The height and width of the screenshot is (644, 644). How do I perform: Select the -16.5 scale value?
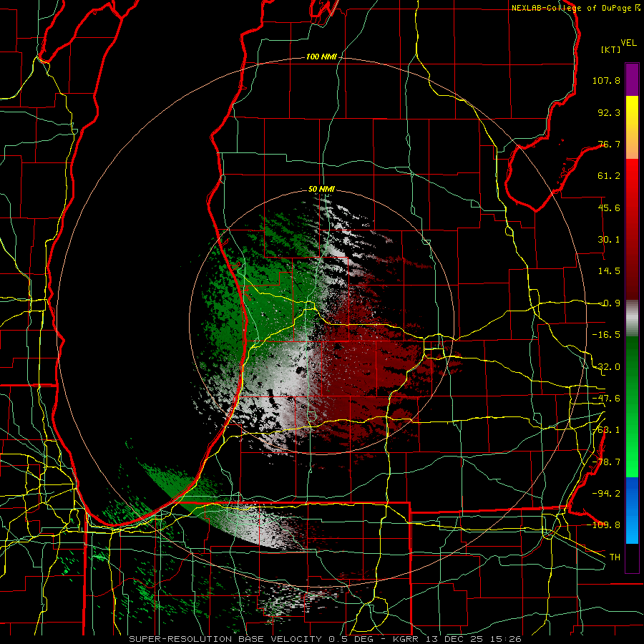606,335
